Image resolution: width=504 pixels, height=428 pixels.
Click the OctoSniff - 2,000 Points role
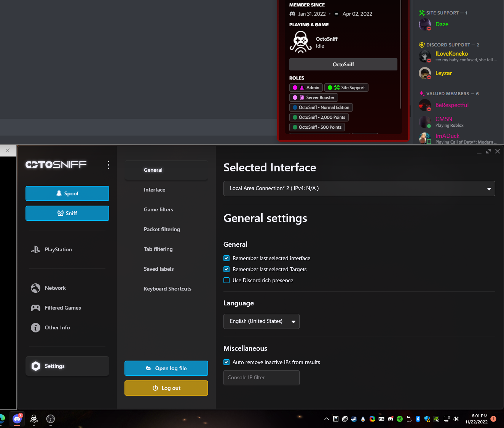(x=319, y=117)
